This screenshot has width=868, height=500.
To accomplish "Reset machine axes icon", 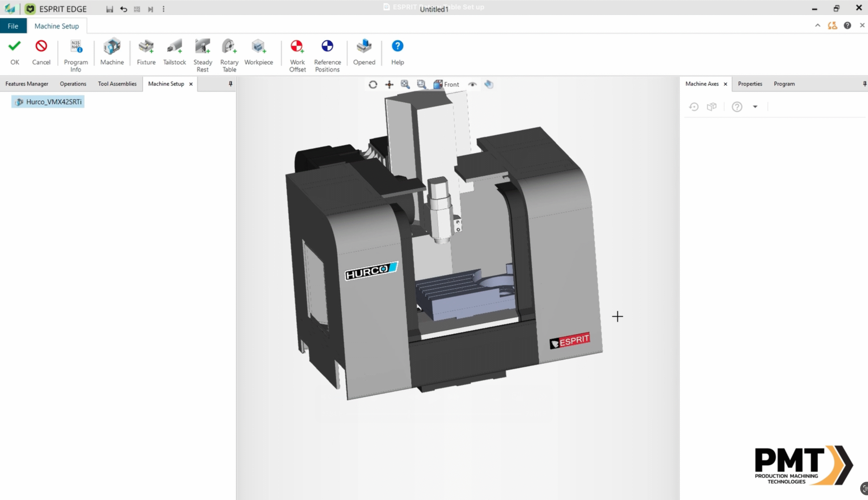I will click(693, 107).
